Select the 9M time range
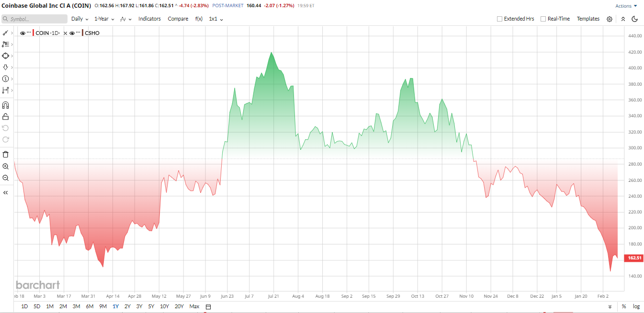Image resolution: width=644 pixels, height=313 pixels. [103, 306]
